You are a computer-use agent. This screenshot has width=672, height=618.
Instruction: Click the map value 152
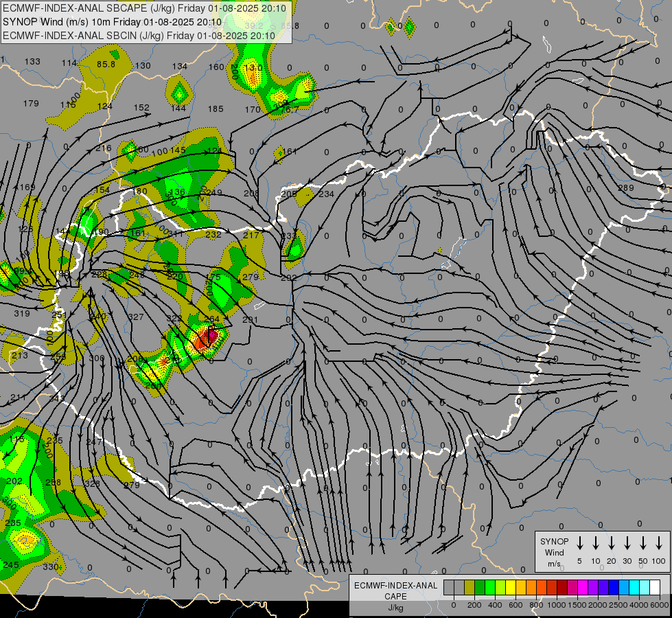141,108
